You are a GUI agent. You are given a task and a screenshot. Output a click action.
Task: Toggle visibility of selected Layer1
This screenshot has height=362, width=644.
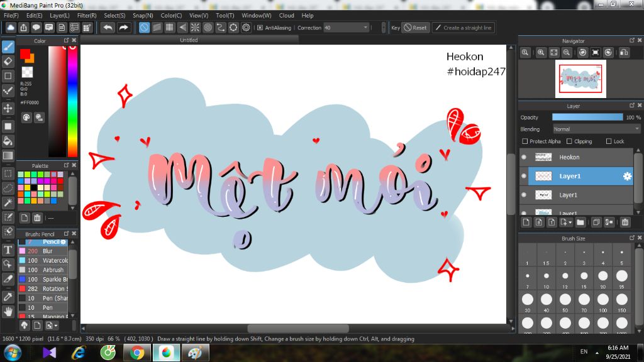click(x=524, y=176)
